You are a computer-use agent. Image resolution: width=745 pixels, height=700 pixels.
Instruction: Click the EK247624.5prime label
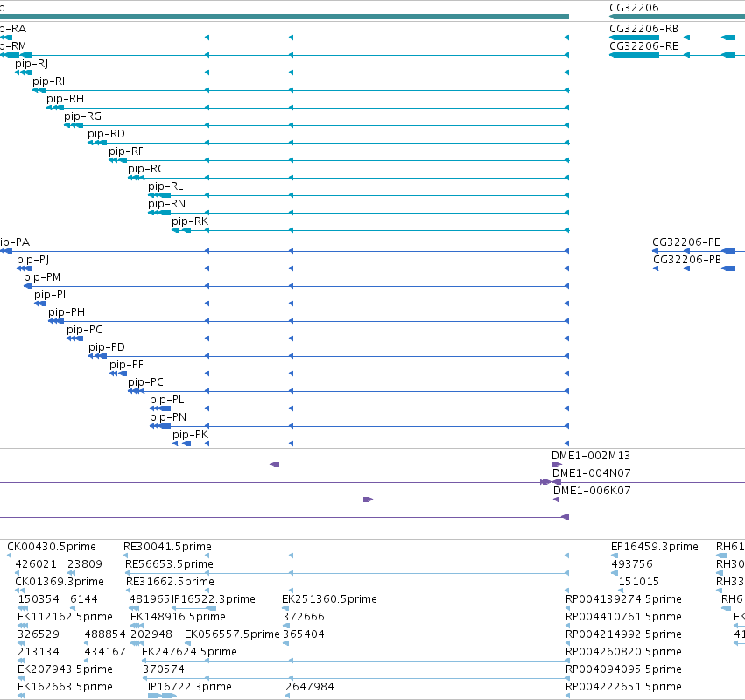point(189,652)
